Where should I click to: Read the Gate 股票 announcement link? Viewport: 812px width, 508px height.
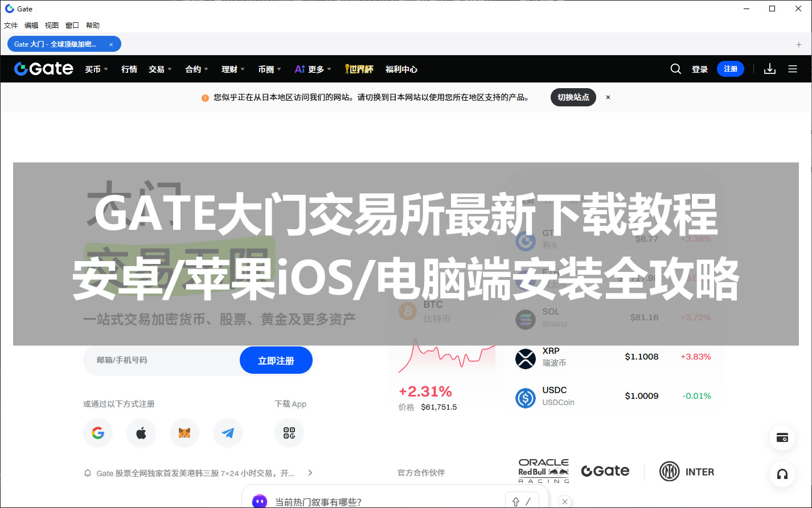point(195,473)
